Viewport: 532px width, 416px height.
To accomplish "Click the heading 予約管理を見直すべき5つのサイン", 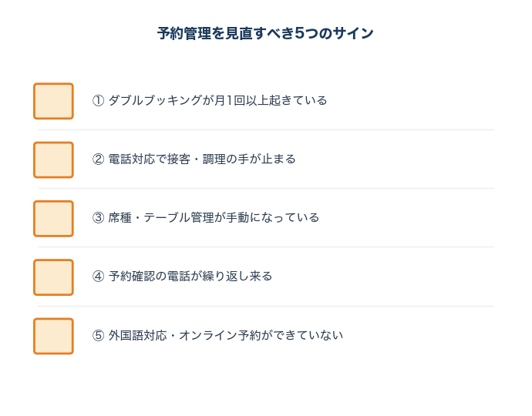I will 265,33.
